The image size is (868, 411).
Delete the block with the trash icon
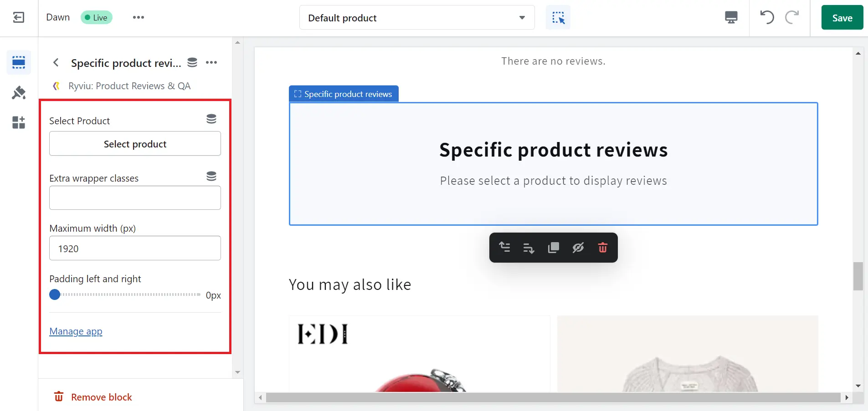[602, 248]
